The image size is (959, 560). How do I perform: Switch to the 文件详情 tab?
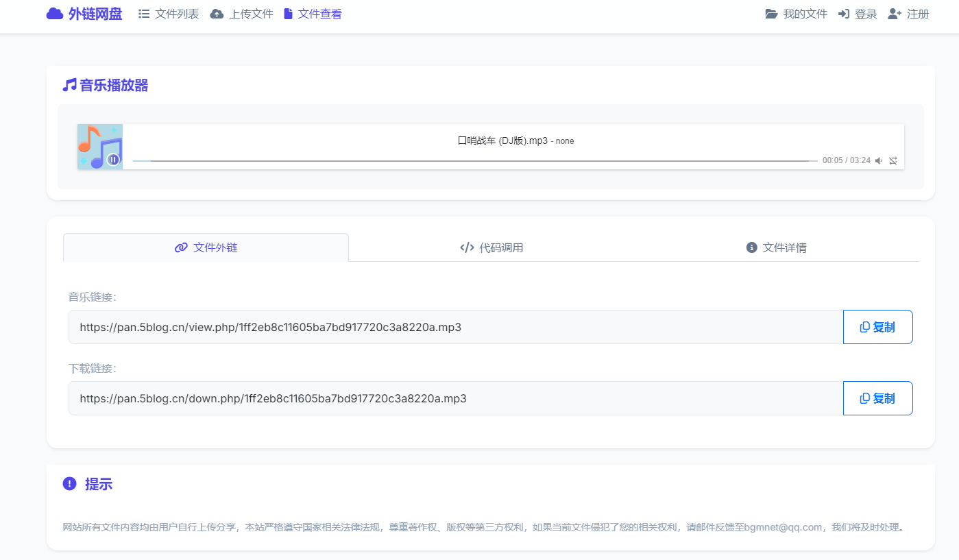pos(776,247)
